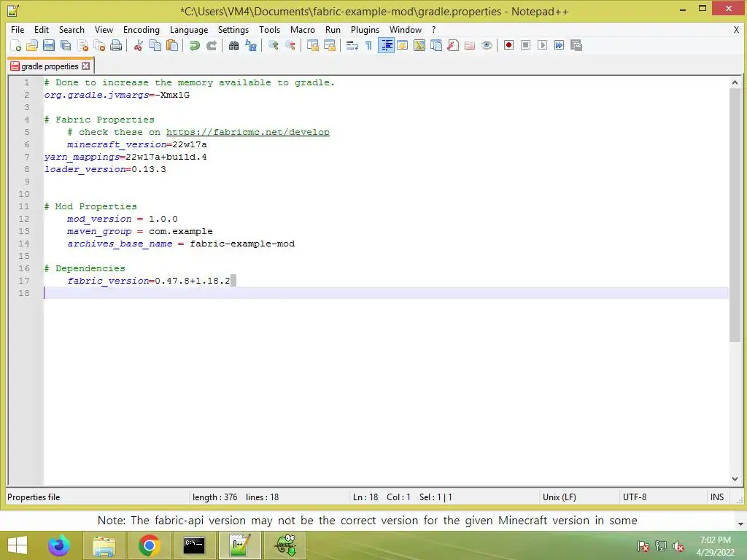
Task: Click Synchronize Vertical Scrolling icon
Action: click(312, 45)
